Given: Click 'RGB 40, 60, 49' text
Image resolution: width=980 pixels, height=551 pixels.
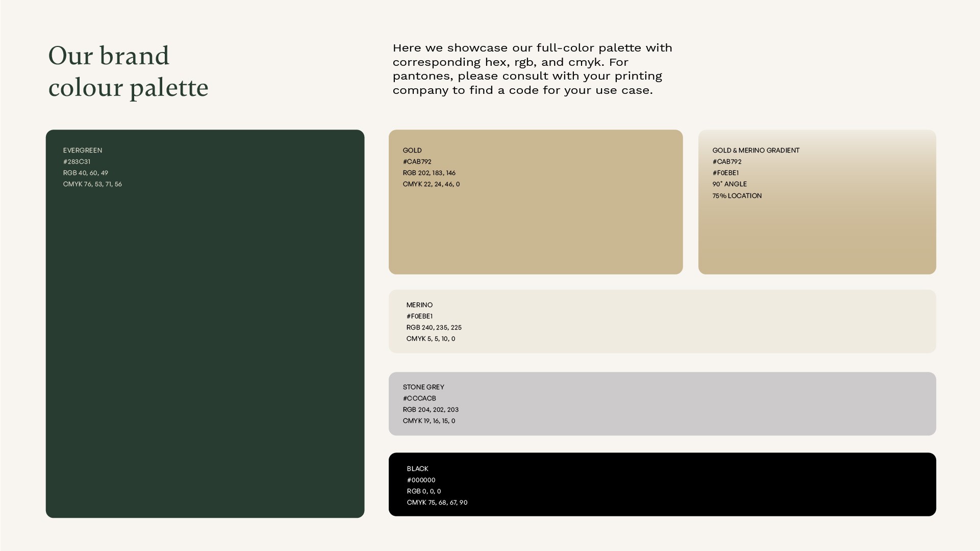Looking at the screenshot, I should tap(85, 173).
